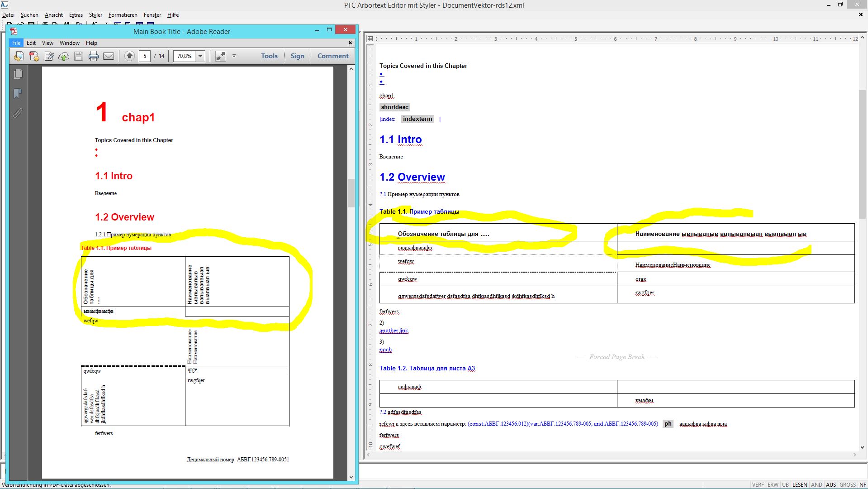Open the Page Thumbnails panel in Adobe Reader
Viewport: 868px width, 489px height.
[18, 74]
